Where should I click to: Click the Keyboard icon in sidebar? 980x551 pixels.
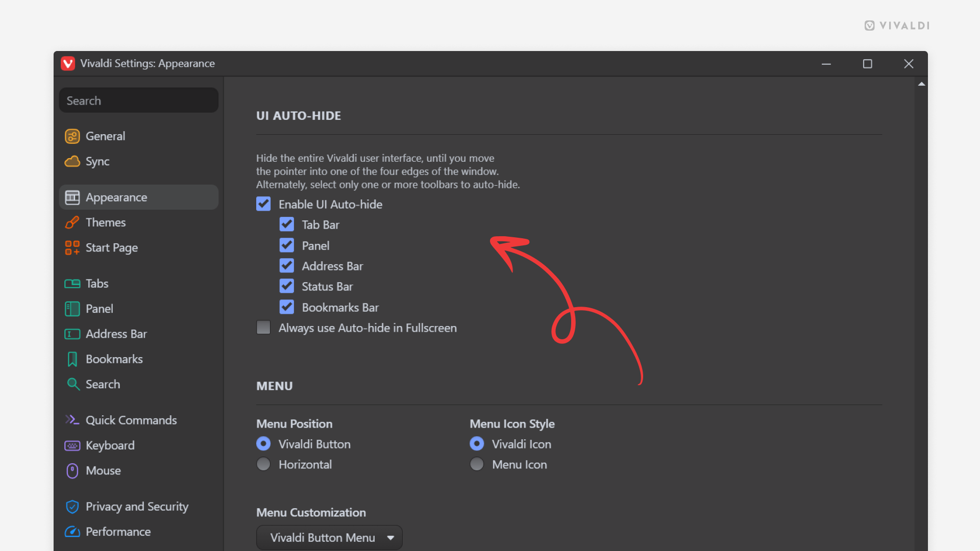(x=72, y=445)
